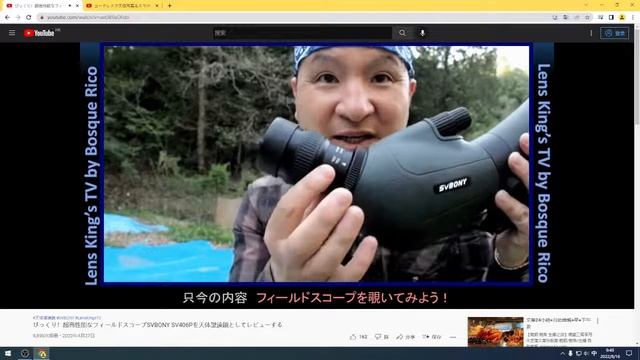Focus the YouTube search box
The image size is (640, 360).
pyautogui.click(x=302, y=33)
